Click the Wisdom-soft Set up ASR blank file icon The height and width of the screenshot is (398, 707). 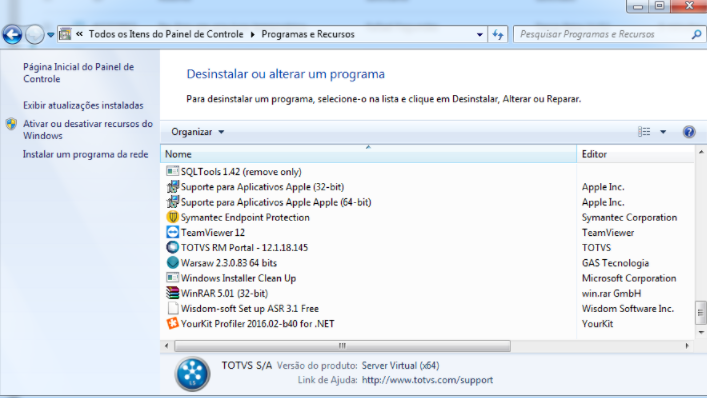coord(172,308)
